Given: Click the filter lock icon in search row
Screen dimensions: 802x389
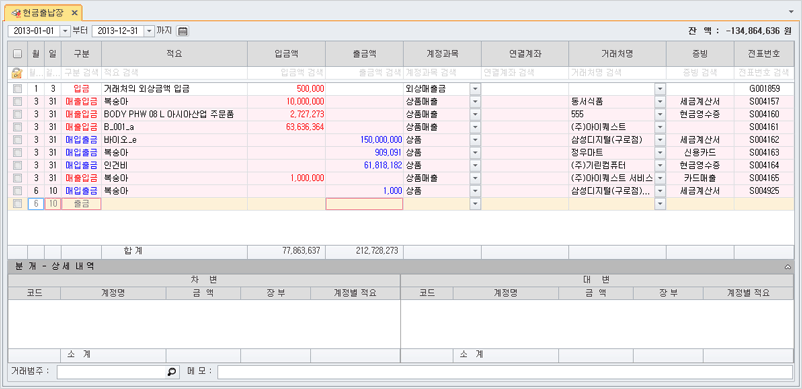Looking at the screenshot, I should (17, 73).
